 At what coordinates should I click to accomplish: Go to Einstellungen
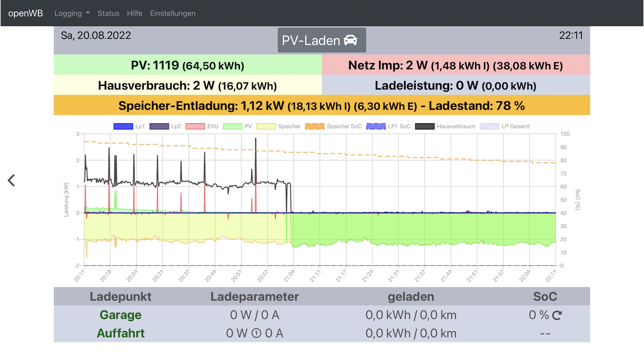(x=172, y=14)
